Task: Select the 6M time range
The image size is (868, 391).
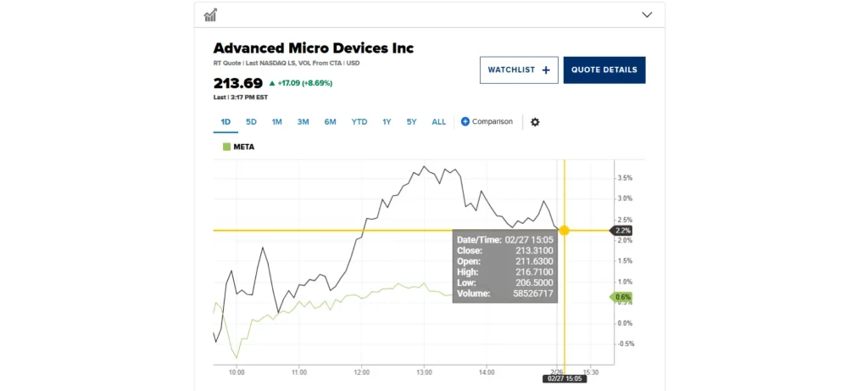Action: pyautogui.click(x=330, y=122)
